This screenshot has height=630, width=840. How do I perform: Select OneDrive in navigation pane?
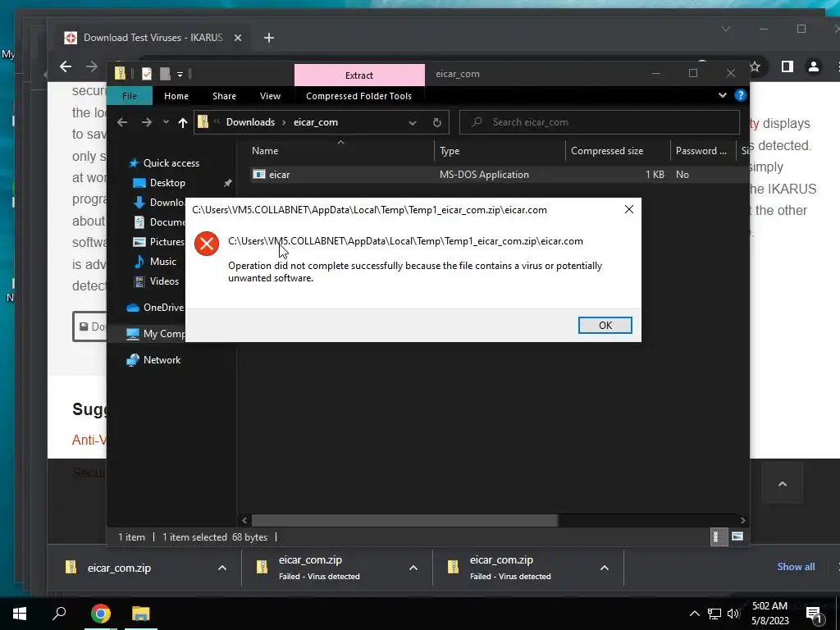163,308
